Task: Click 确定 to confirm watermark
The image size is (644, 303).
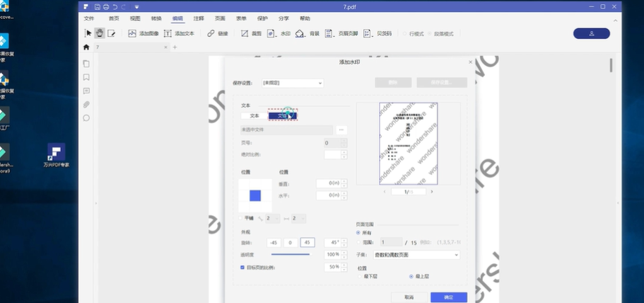Action: 448,297
